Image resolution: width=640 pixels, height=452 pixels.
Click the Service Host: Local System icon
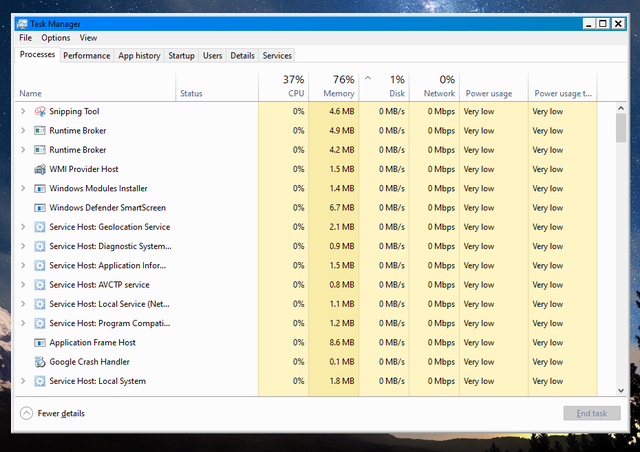click(x=40, y=381)
